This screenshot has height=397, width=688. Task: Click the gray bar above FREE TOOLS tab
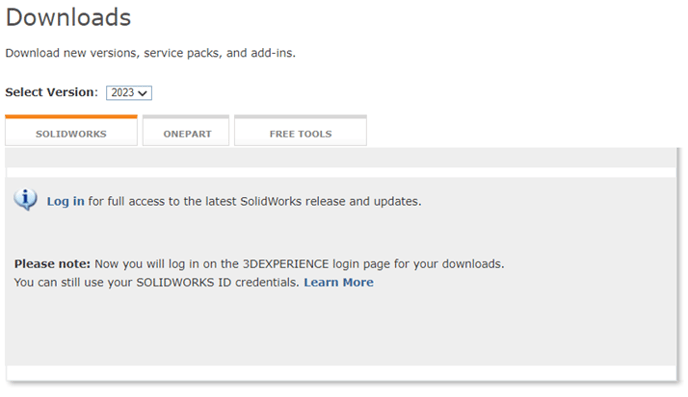click(x=301, y=117)
